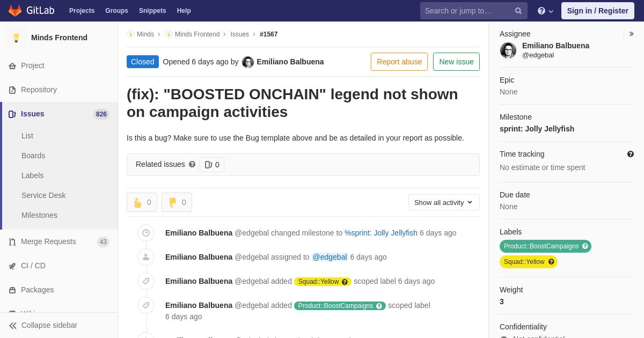Click the @edgebal mention link
This screenshot has height=338, width=644.
(330, 257)
